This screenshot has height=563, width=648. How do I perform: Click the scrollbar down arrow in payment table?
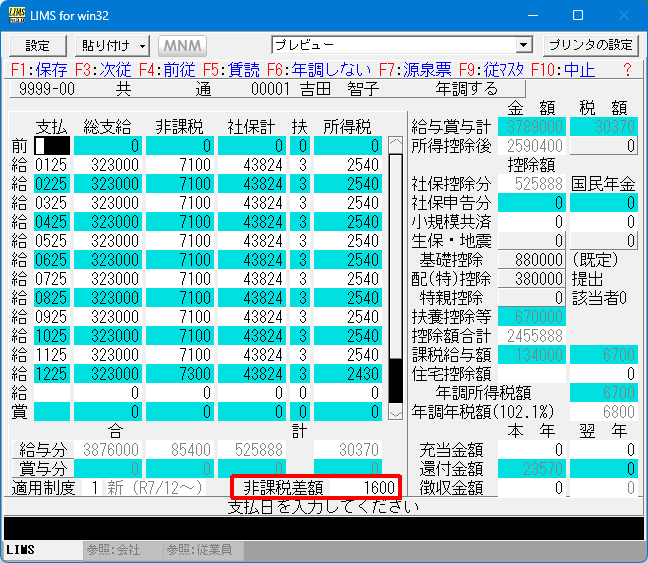point(396,411)
